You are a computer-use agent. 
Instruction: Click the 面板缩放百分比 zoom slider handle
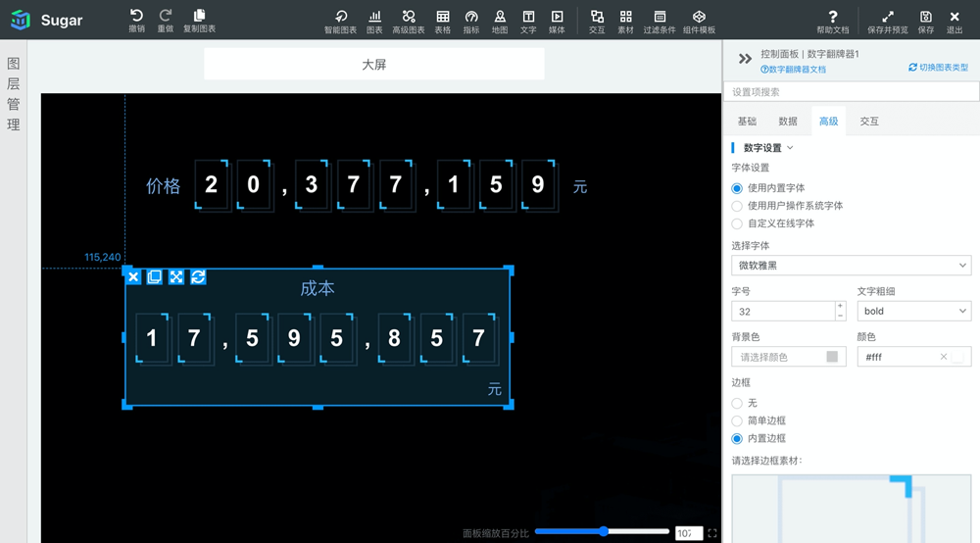tap(603, 531)
